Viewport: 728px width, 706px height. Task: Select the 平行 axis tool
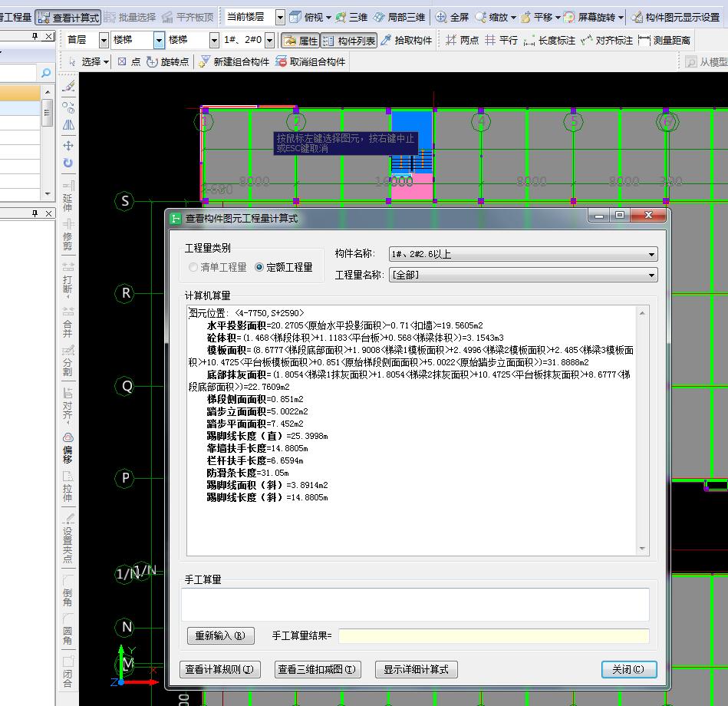pyautogui.click(x=501, y=41)
